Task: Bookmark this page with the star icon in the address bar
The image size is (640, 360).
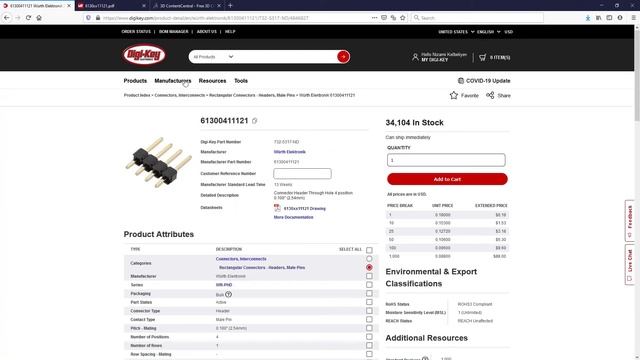Action: tap(403, 18)
